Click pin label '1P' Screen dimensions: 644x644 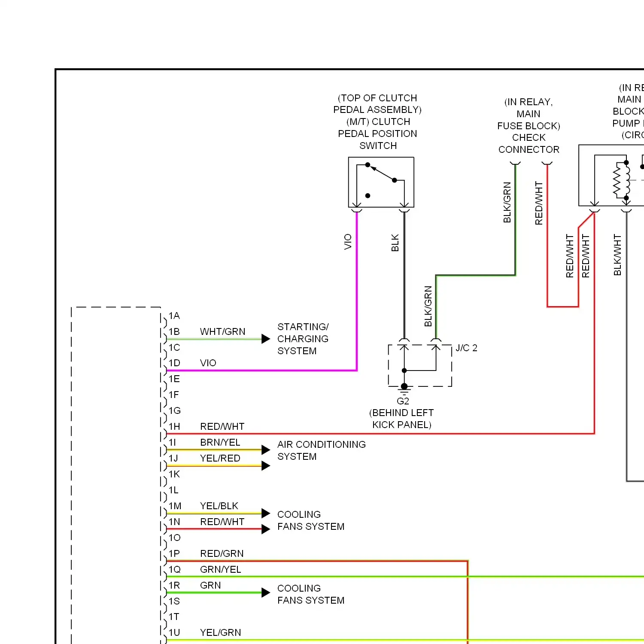(x=174, y=553)
